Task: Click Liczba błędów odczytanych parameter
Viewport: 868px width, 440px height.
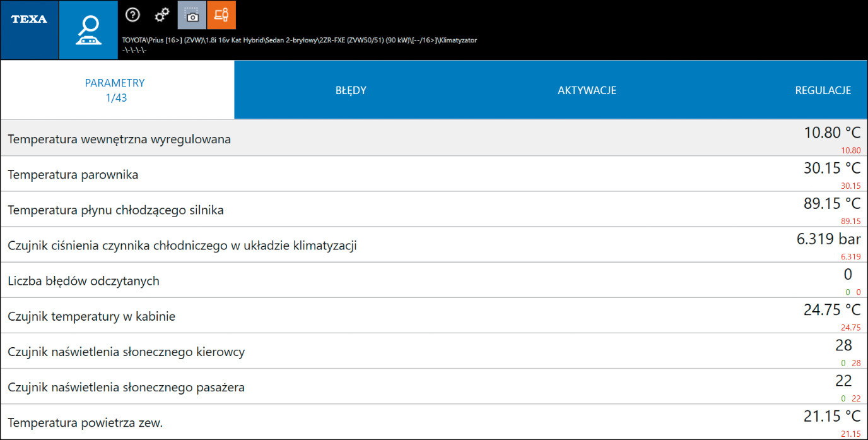Action: click(x=83, y=281)
